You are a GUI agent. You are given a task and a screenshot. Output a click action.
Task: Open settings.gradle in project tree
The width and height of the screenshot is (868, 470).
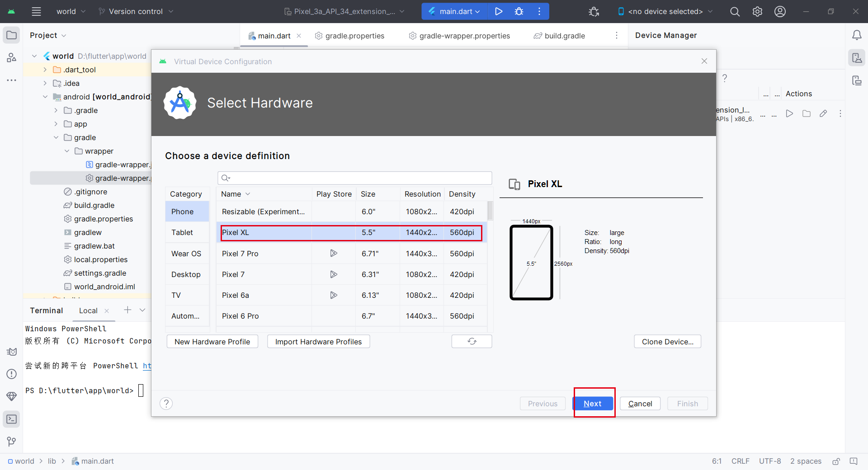click(100, 273)
